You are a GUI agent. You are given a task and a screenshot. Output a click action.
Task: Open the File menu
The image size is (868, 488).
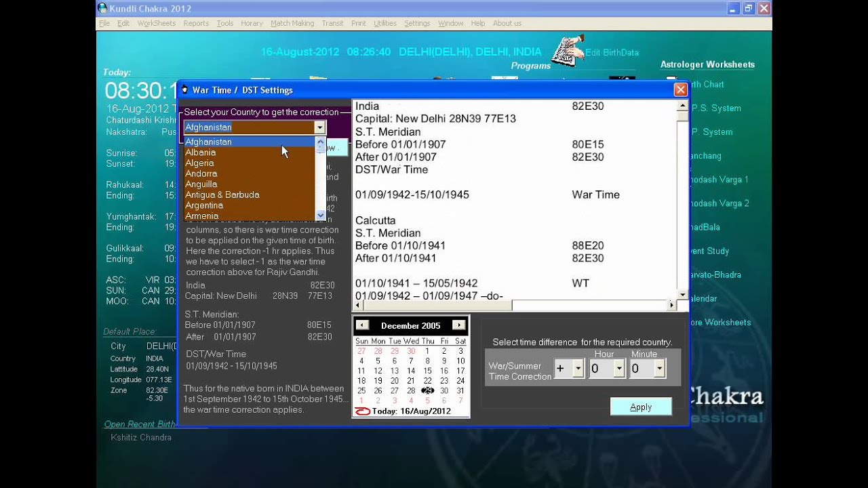pos(104,23)
